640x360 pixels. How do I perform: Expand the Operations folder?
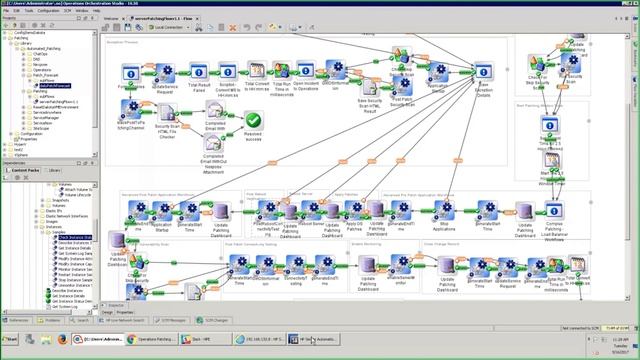click(x=23, y=70)
